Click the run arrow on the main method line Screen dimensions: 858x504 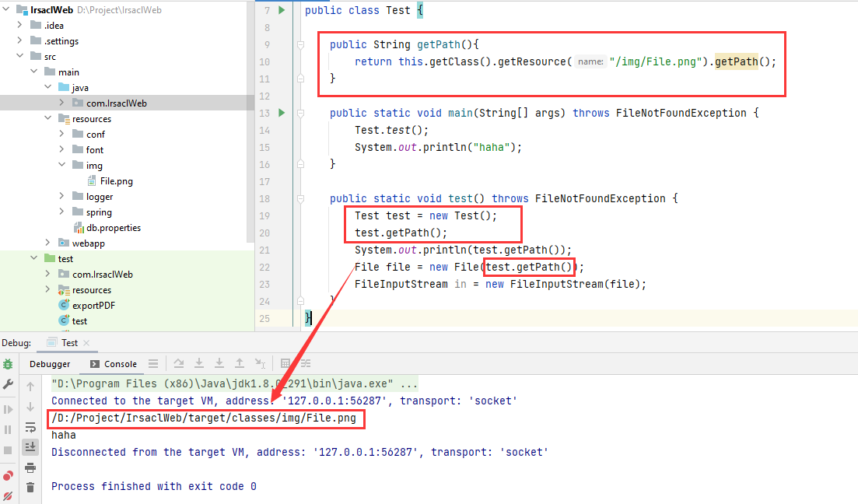coord(281,113)
